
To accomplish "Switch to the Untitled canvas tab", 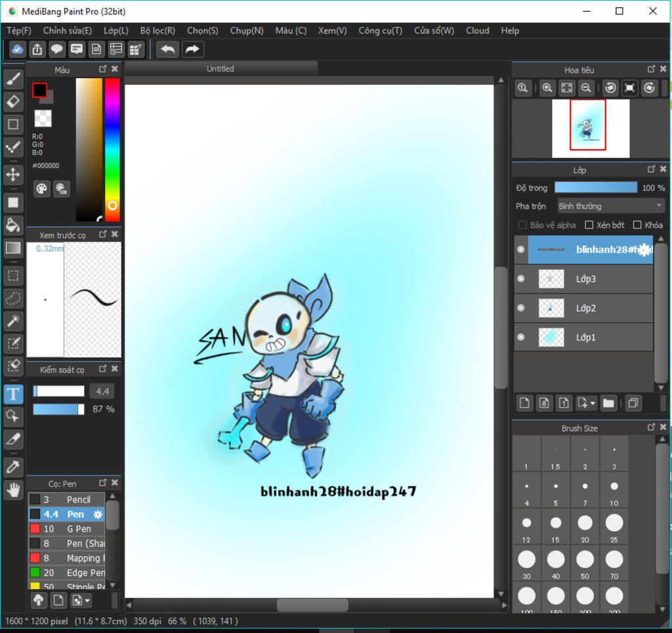I will pyautogui.click(x=220, y=68).
